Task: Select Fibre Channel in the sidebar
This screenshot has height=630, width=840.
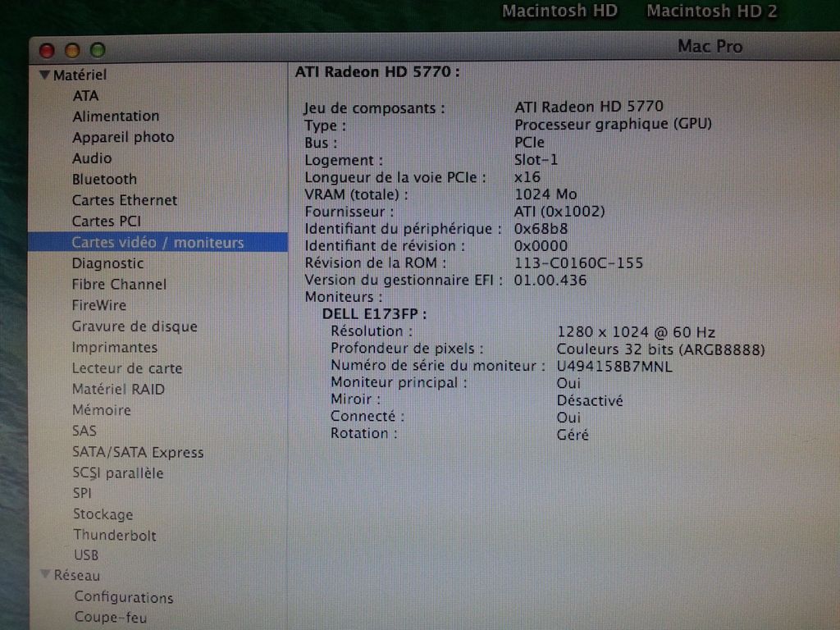Action: (x=119, y=284)
